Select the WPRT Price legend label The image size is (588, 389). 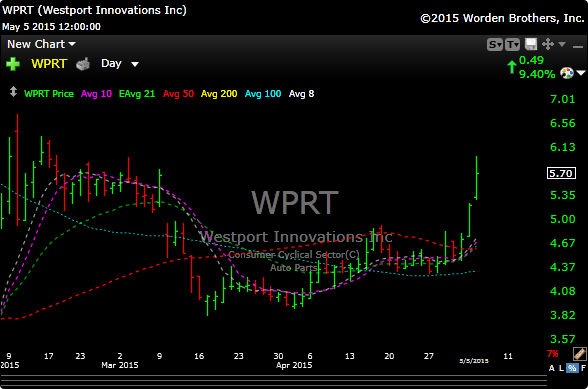coord(49,94)
